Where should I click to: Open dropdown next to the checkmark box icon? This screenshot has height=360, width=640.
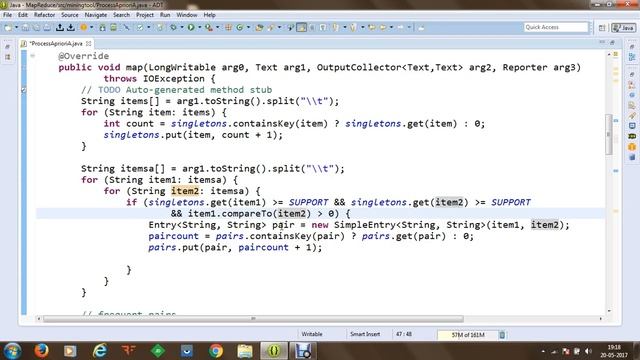click(x=149, y=27)
